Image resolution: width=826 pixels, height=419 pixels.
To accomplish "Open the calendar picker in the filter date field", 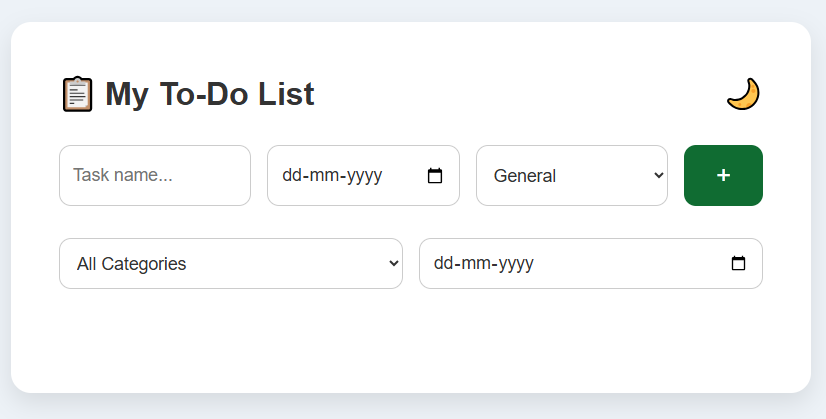I will pyautogui.click(x=738, y=263).
